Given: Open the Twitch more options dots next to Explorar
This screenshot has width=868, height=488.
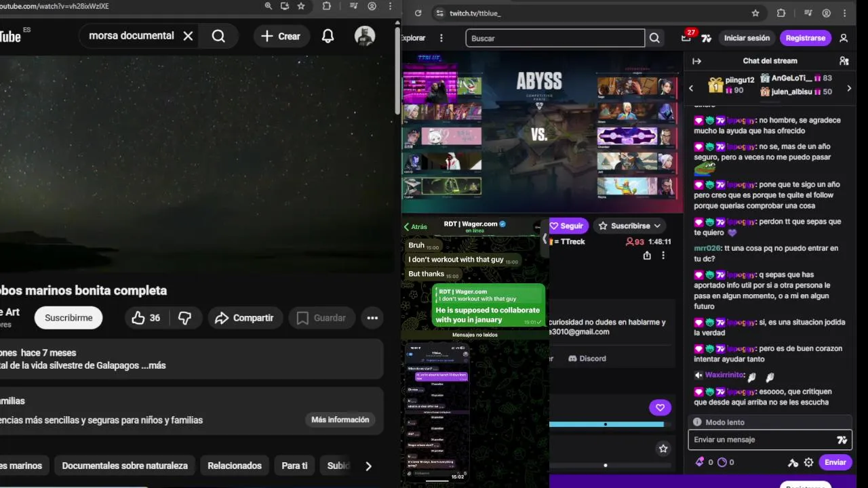Looking at the screenshot, I should (x=441, y=38).
